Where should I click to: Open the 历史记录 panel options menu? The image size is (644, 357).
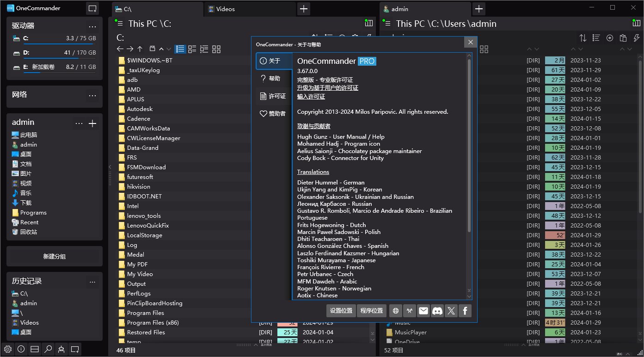pos(92,282)
